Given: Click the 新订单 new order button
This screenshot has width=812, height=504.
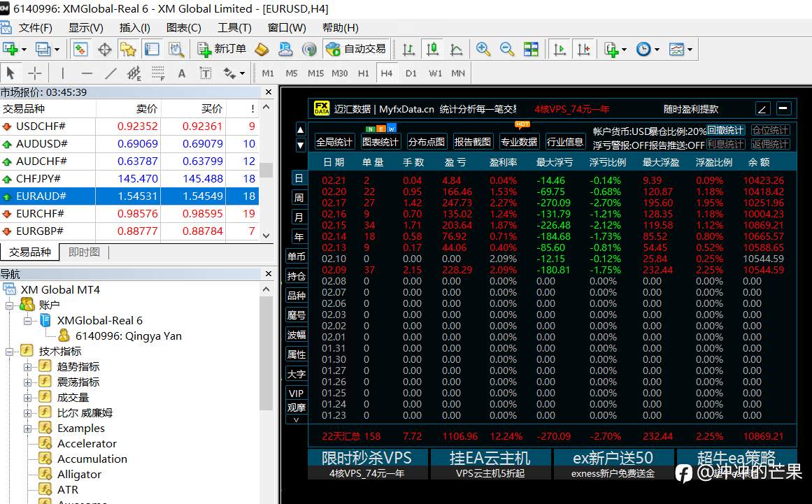Looking at the screenshot, I should click(x=222, y=49).
